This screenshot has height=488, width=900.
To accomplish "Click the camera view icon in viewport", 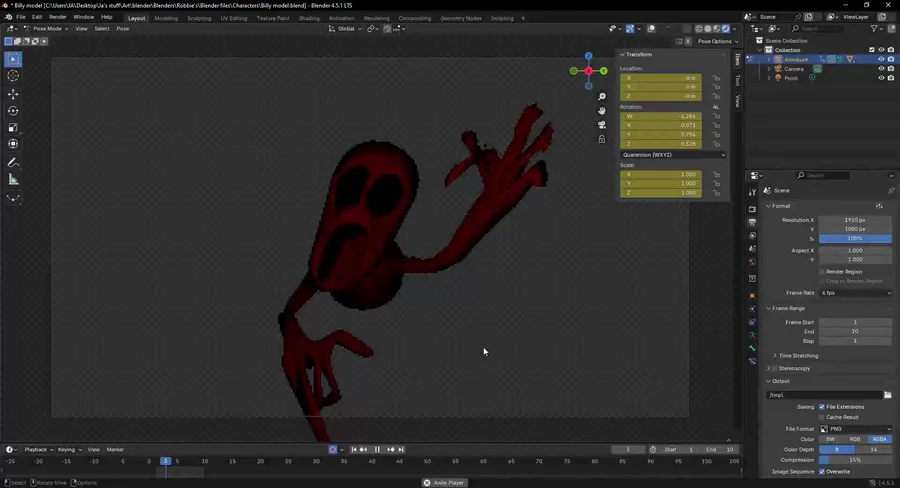I will pyautogui.click(x=602, y=125).
